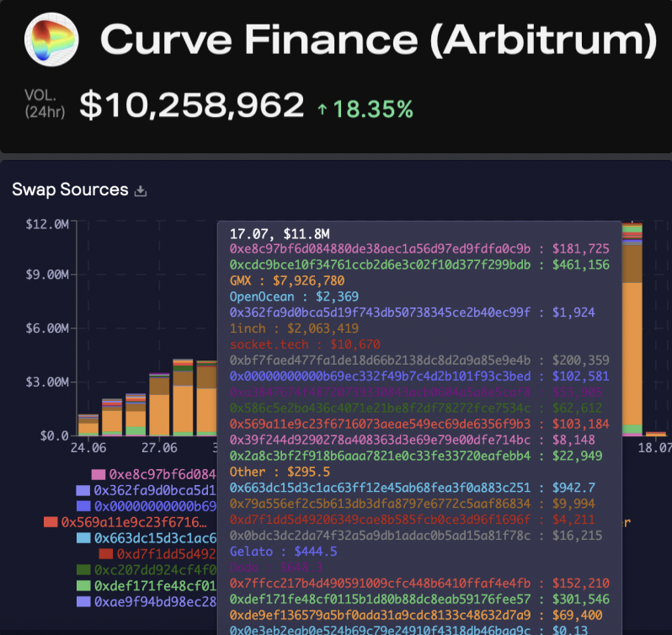Click tooltip row Other : $295.5

[x=280, y=472]
